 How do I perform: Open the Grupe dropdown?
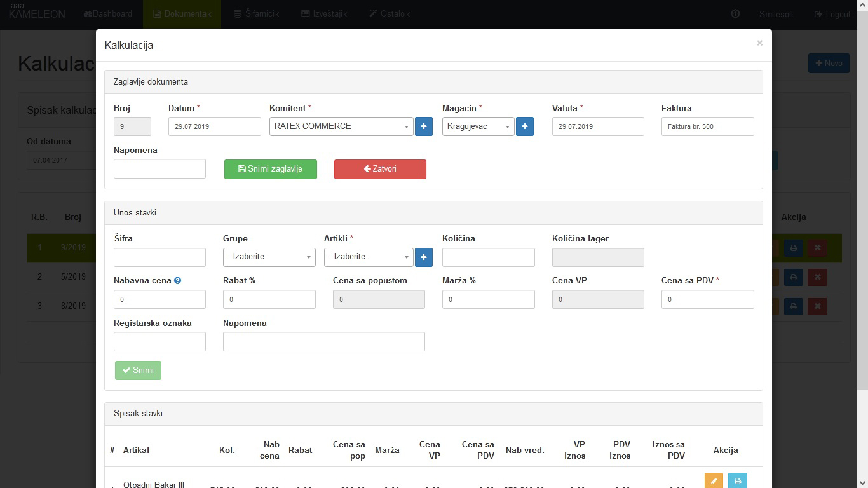pyautogui.click(x=269, y=257)
